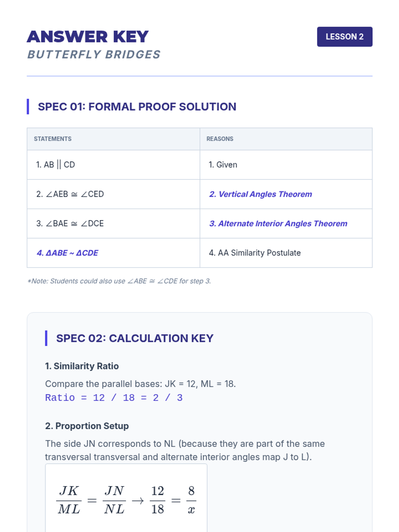Click the STATEMENTS column header
Screen dimensions: 399x532
click(53, 139)
